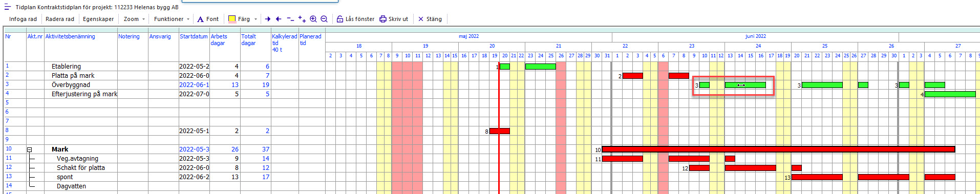Click the maj 2022 month header
Viewport: 980px width, 194px height.
coord(468,36)
